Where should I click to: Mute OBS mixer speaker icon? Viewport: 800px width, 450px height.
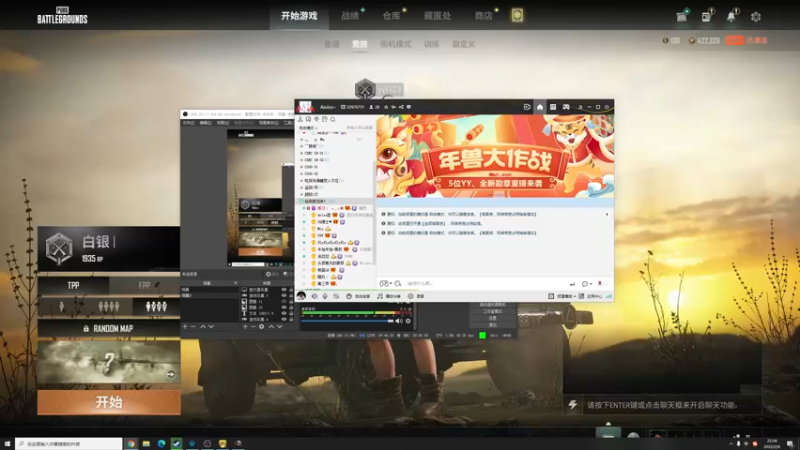pyautogui.click(x=399, y=321)
